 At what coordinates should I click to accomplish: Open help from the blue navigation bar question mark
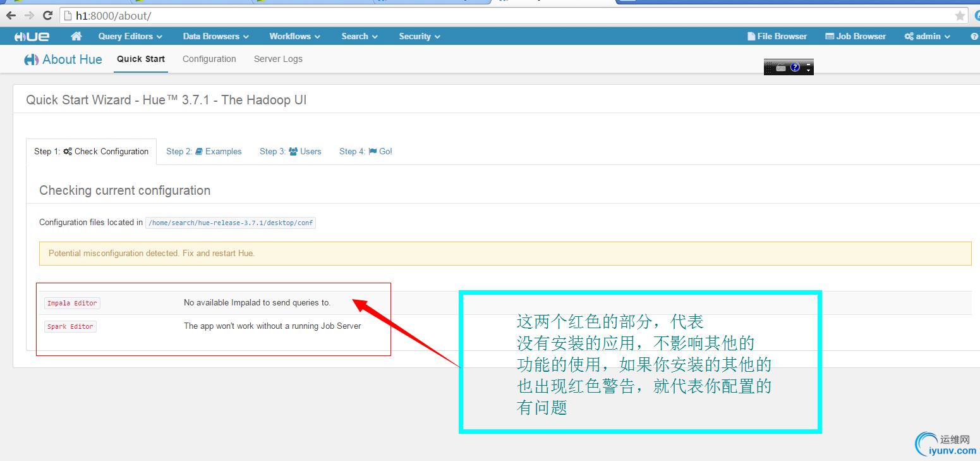click(x=974, y=36)
